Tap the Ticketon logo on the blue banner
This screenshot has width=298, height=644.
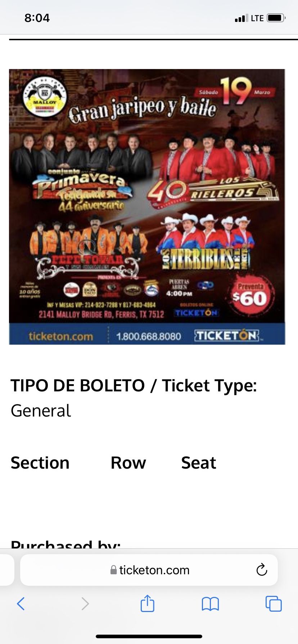tap(227, 336)
